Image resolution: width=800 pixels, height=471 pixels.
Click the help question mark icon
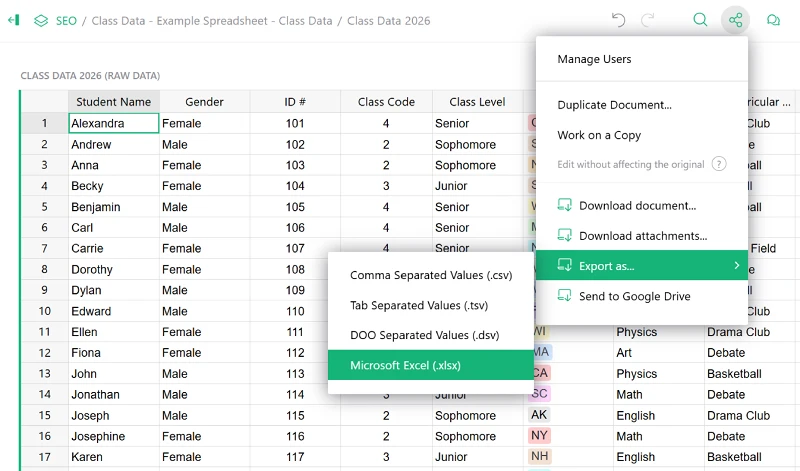(x=718, y=164)
